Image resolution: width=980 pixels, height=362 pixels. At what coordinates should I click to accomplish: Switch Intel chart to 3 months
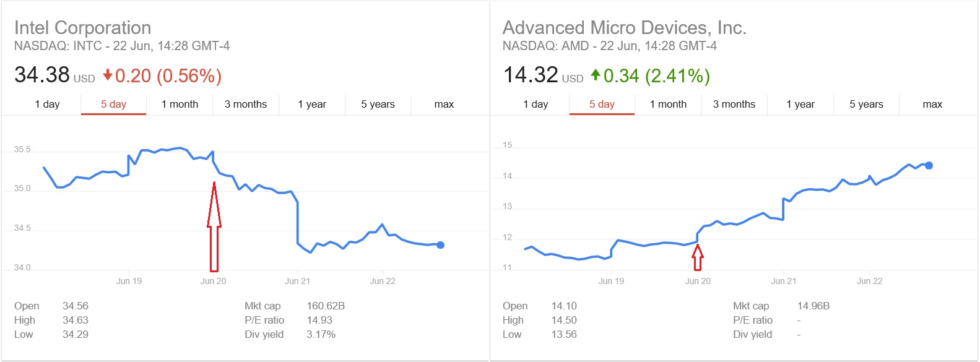(246, 104)
